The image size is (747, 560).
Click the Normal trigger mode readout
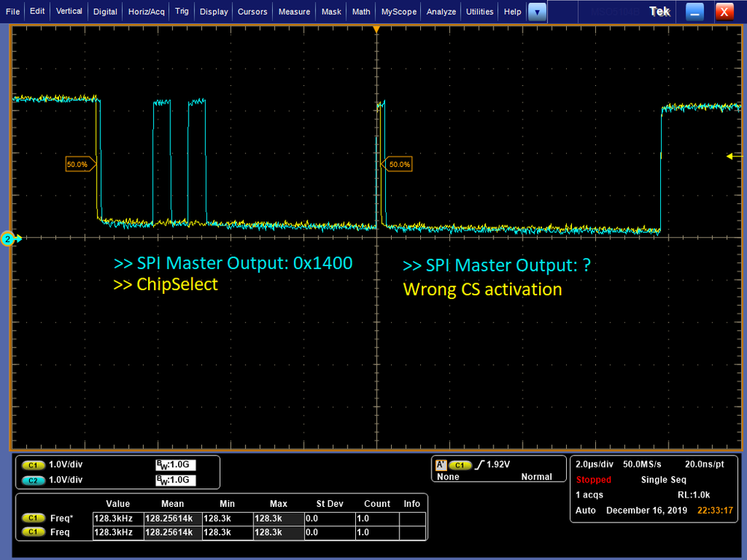[536, 477]
